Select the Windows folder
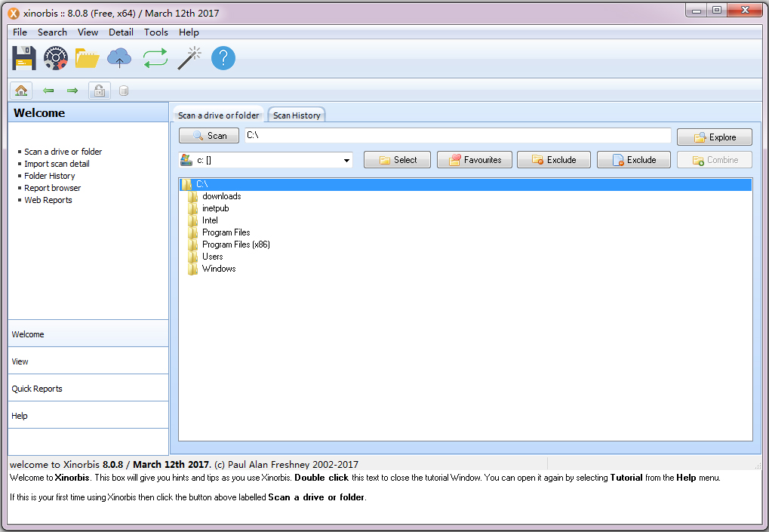The height and width of the screenshot is (532, 769). coord(219,269)
